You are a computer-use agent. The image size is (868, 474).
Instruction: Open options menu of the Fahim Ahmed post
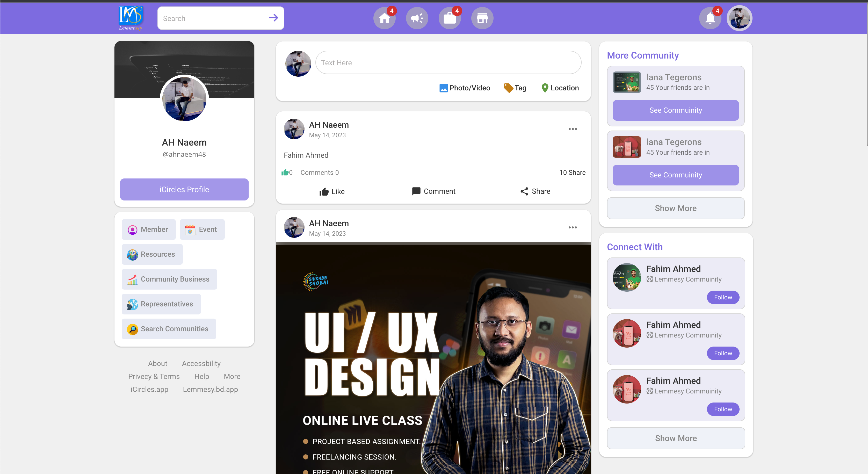click(x=573, y=129)
